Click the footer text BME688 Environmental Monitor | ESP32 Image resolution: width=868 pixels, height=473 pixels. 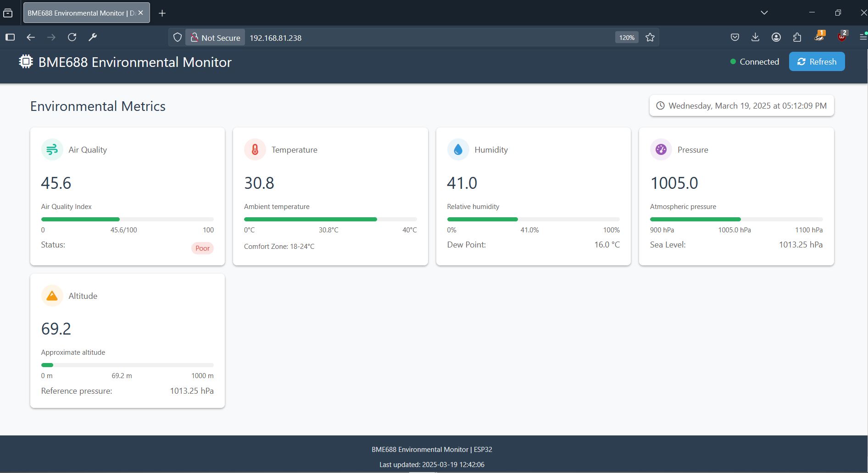point(432,450)
